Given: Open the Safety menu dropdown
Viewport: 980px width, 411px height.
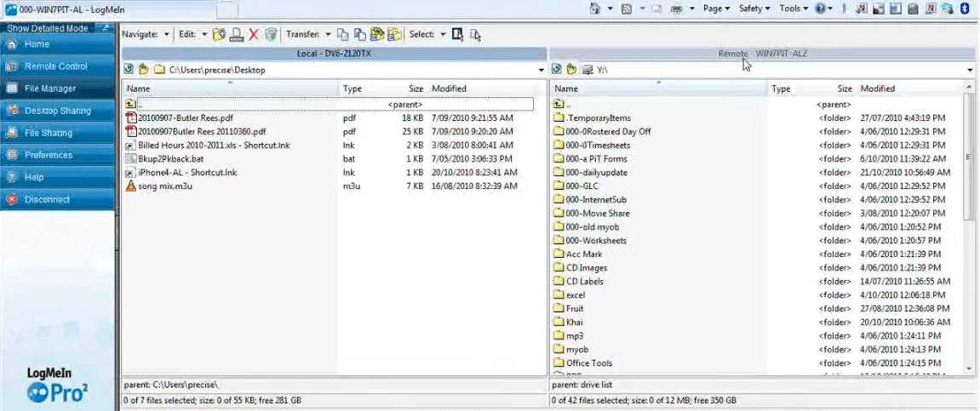Looking at the screenshot, I should pyautogui.click(x=754, y=9).
